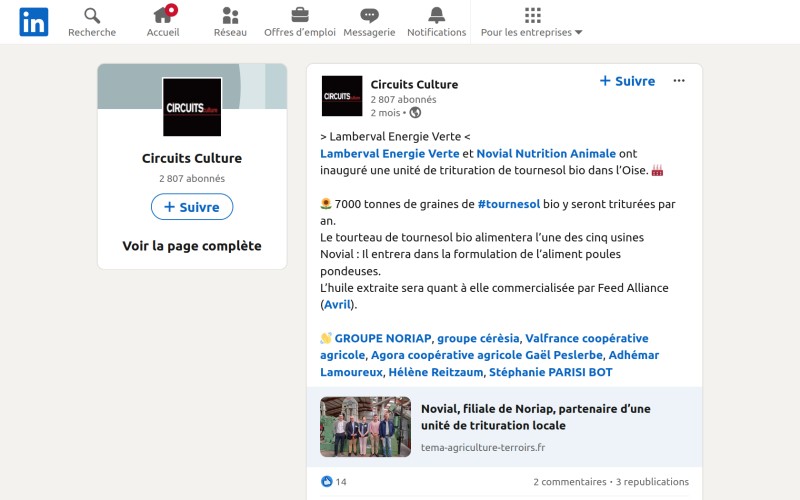
Task: Click the 2 mois post timestamp
Action: pos(385,113)
